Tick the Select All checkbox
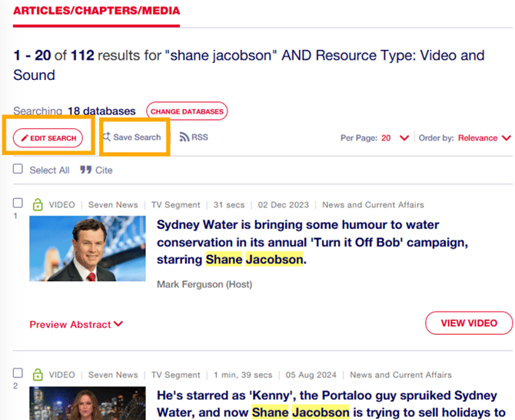The width and height of the screenshot is (515, 420). 18,170
